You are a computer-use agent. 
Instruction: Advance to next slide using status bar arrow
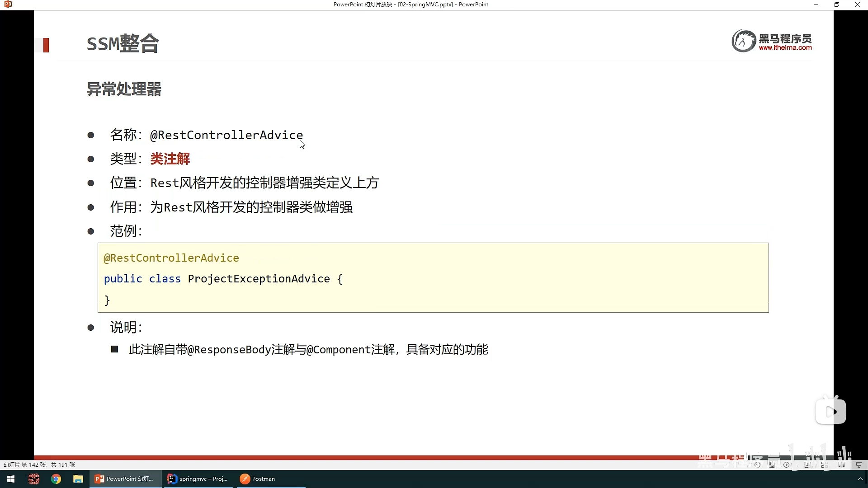pyautogui.click(x=786, y=465)
